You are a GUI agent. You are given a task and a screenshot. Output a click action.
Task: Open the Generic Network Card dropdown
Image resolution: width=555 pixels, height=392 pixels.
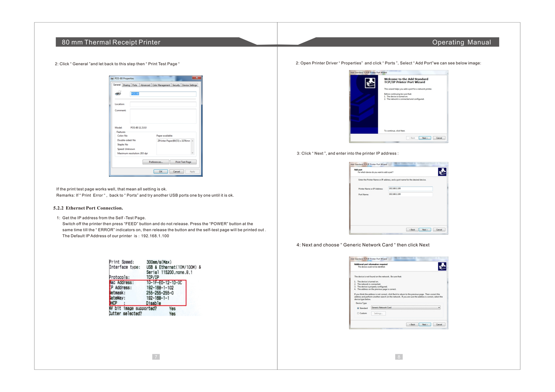pos(439,307)
